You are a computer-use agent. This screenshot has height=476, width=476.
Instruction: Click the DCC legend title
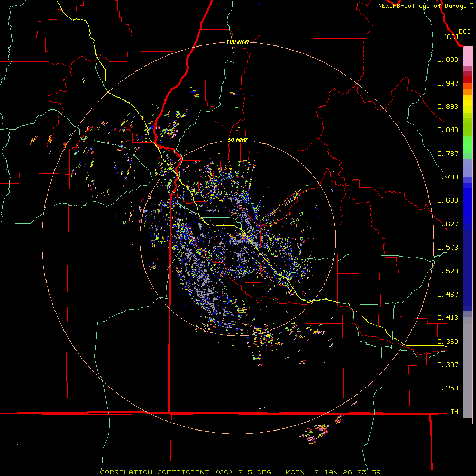464,32
